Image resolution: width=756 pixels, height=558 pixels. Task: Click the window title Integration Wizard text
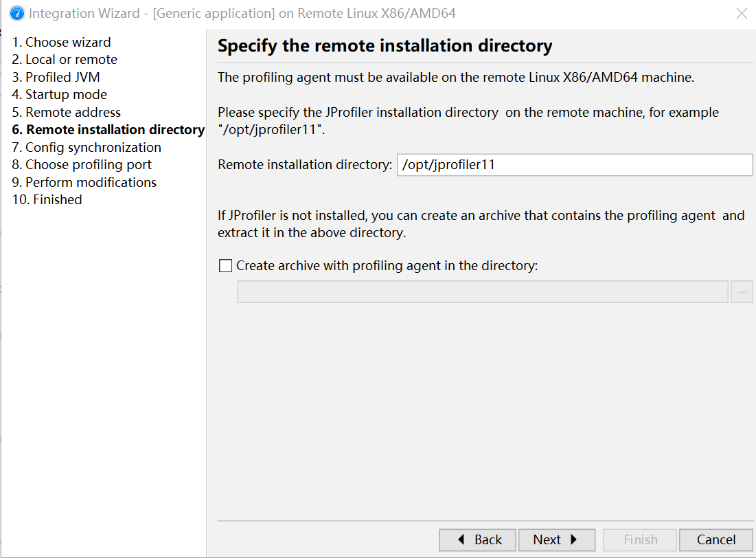tap(242, 14)
